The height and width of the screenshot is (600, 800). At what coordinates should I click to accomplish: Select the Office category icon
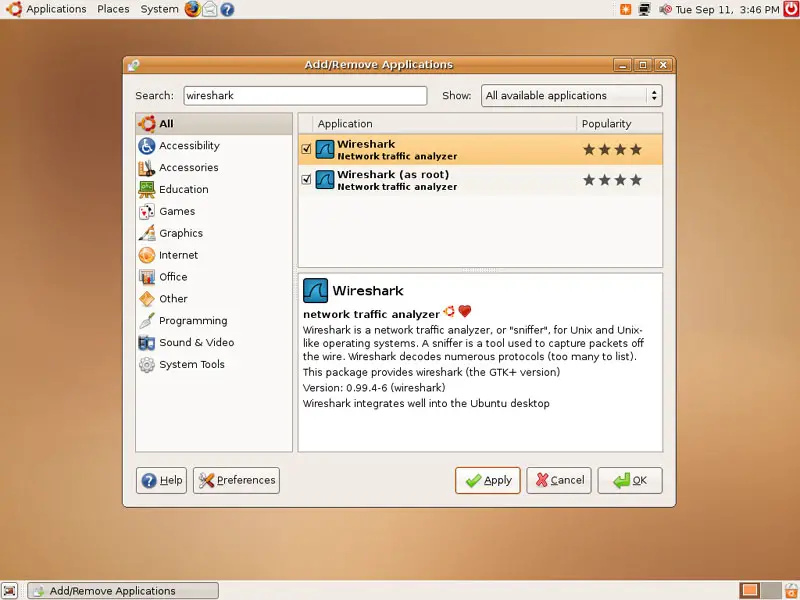(x=147, y=277)
